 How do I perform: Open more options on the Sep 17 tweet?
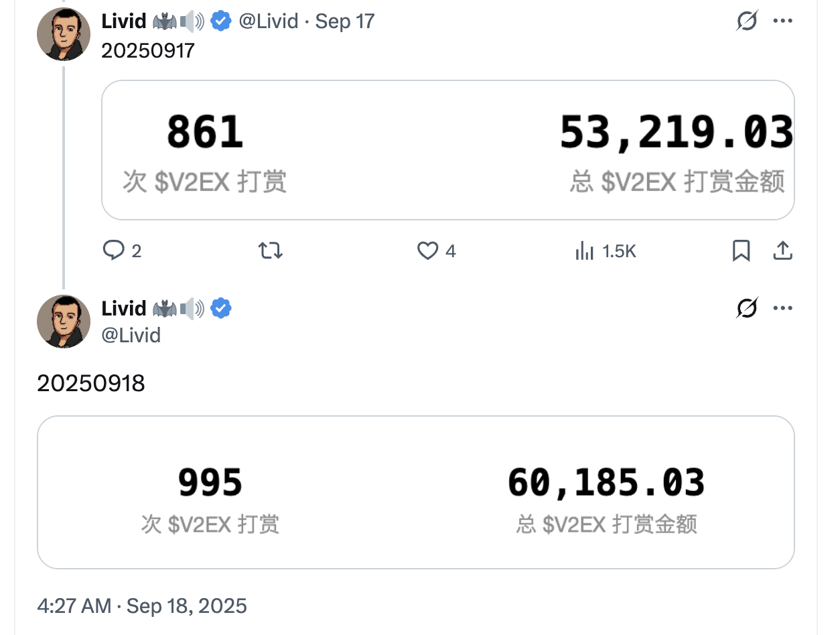tap(782, 21)
